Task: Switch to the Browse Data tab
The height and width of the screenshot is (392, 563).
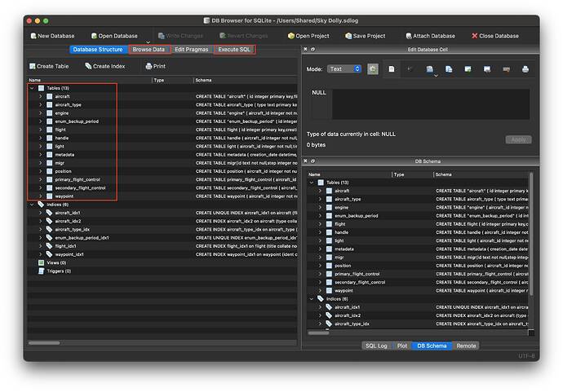Action: pyautogui.click(x=149, y=50)
